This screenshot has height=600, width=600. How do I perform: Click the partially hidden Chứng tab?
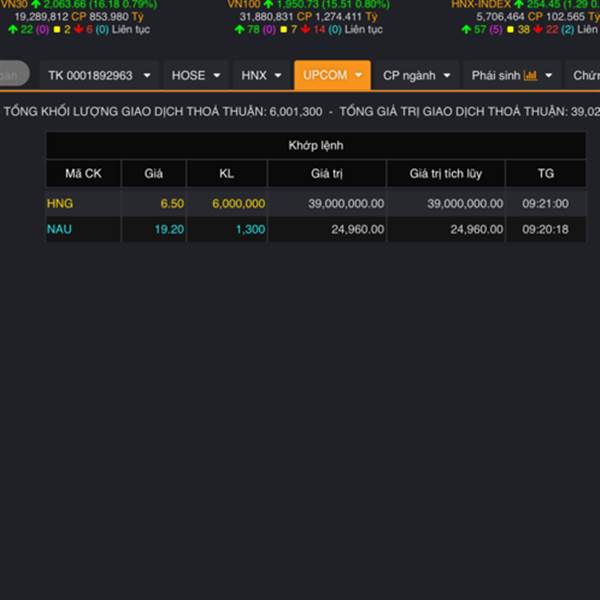[x=583, y=75]
